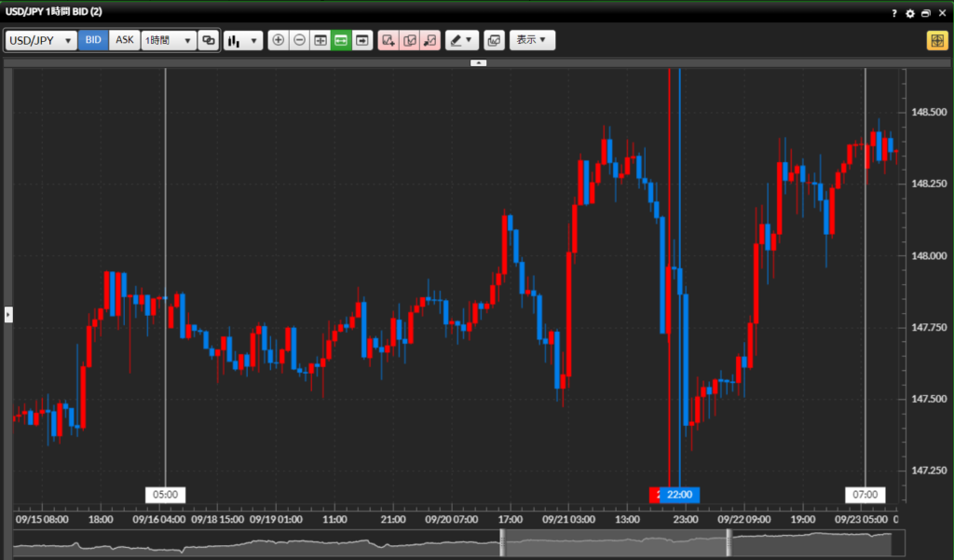954x560 pixels.
Task: Click the left handle of the range slider
Action: coord(502,542)
